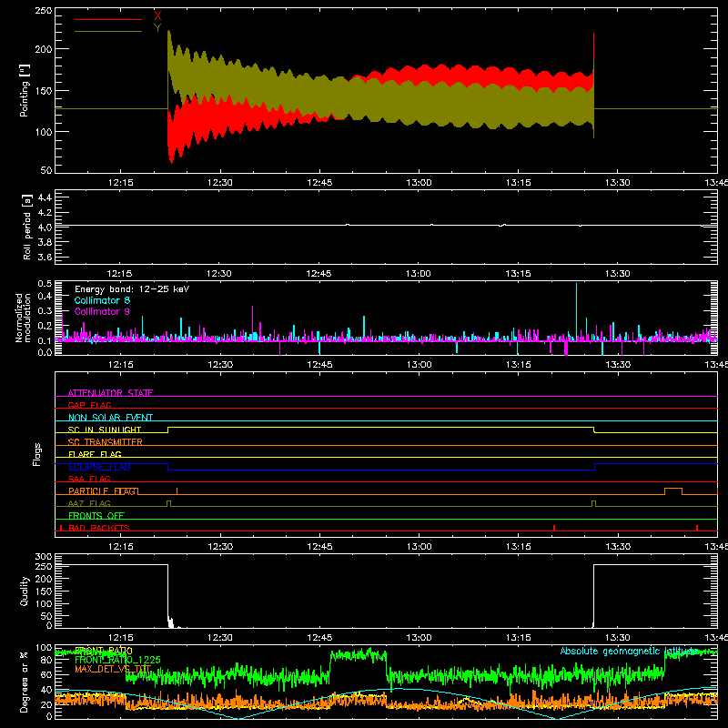Click the FRONT_RATIO legend label
This screenshot has height=728, width=728.
tap(104, 651)
